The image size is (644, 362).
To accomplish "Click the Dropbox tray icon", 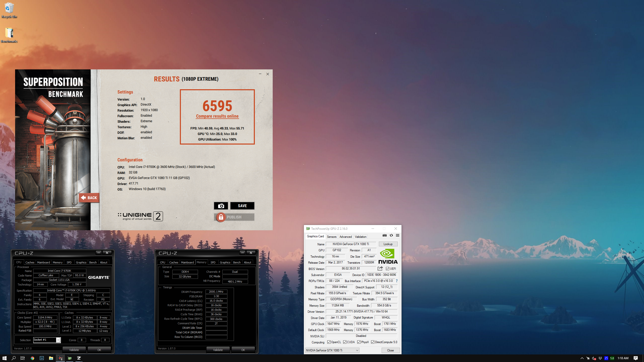I will tap(600, 358).
